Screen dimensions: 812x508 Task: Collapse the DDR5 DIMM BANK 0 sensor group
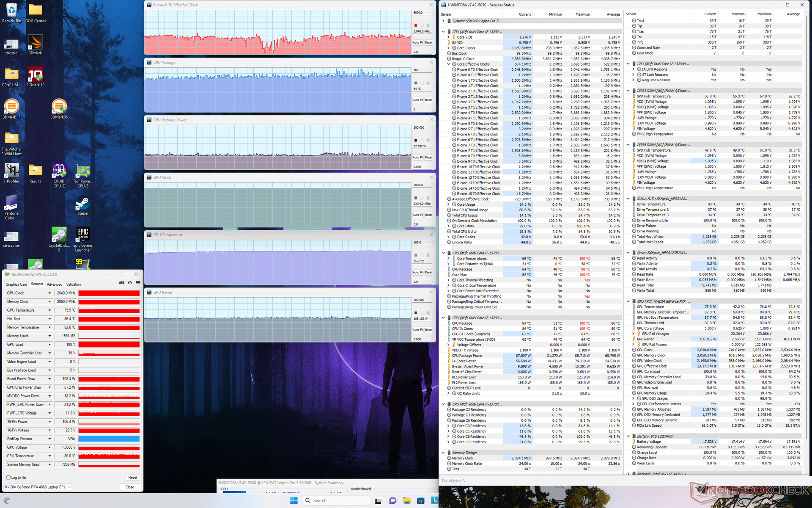tap(628, 91)
